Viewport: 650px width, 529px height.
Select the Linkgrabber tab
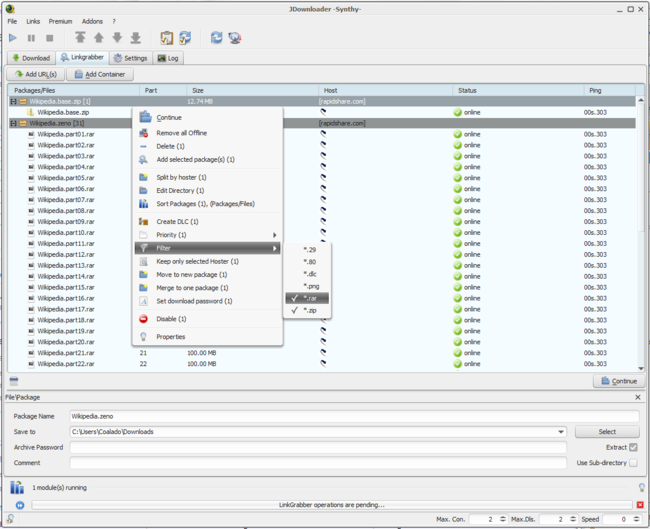(82, 58)
